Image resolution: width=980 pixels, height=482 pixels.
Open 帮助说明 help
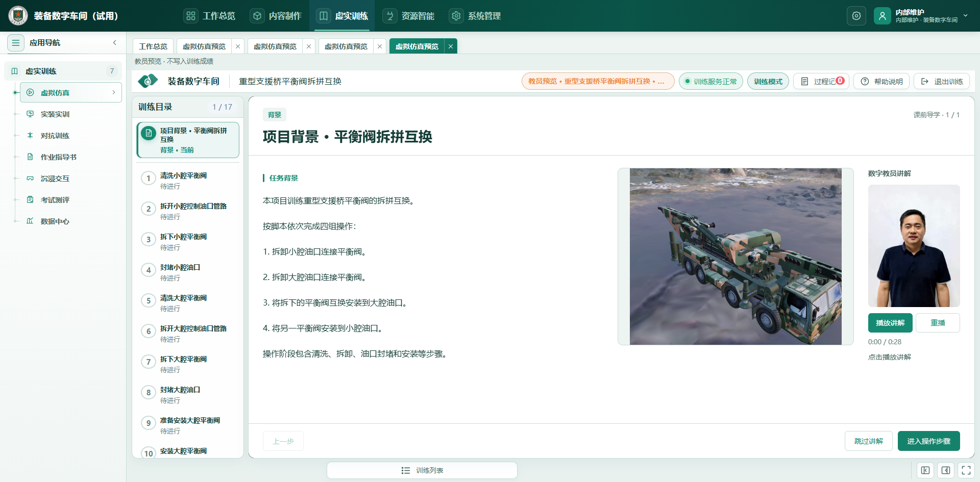pos(881,81)
